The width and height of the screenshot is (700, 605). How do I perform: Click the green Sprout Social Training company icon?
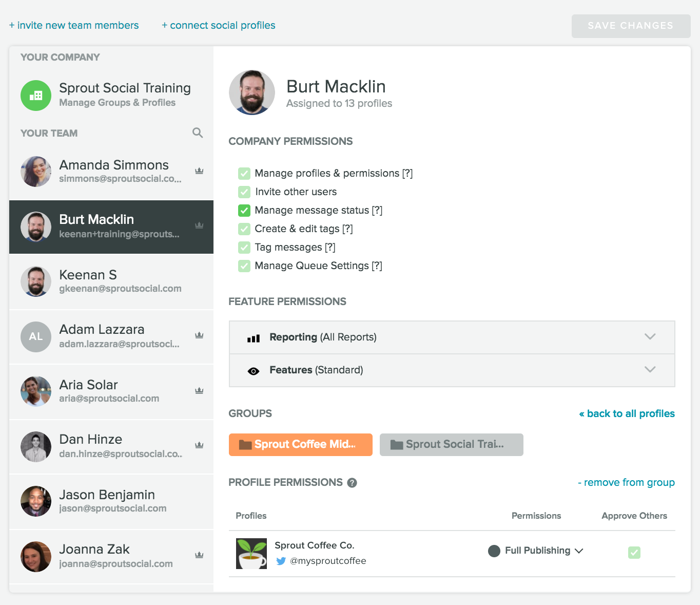pyautogui.click(x=36, y=96)
